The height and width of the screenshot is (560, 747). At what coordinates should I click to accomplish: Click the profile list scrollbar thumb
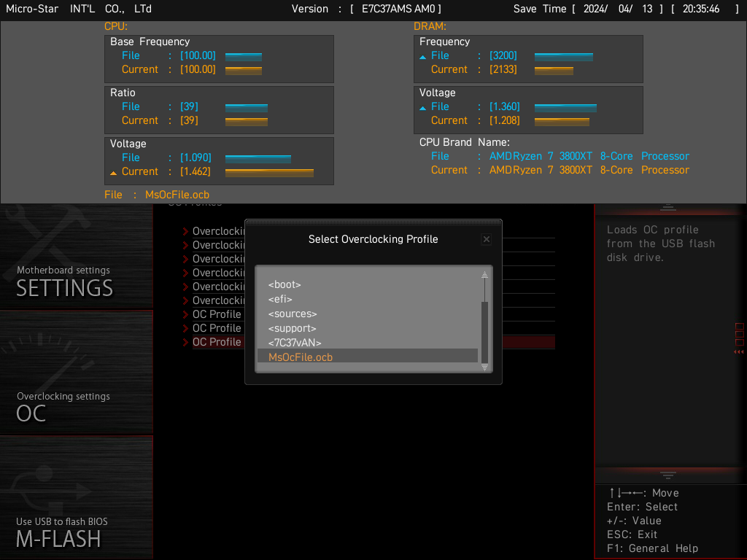coord(484,332)
